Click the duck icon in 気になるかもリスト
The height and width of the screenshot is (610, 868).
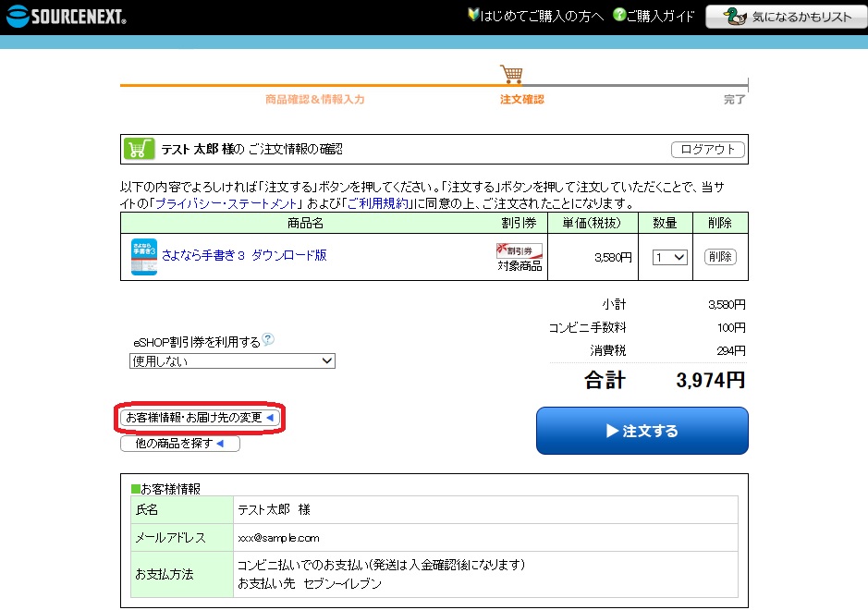click(735, 17)
